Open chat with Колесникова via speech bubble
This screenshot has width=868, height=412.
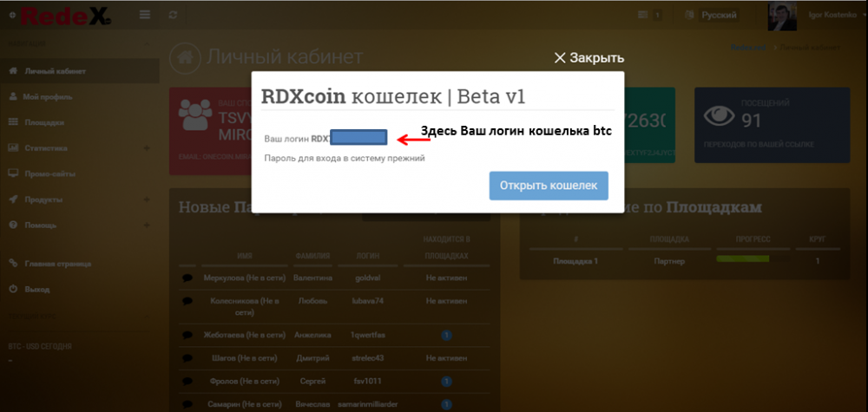pyautogui.click(x=187, y=301)
